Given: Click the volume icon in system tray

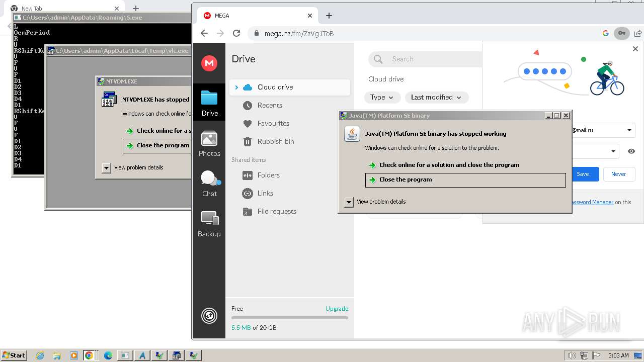Looking at the screenshot, I should click(572, 355).
